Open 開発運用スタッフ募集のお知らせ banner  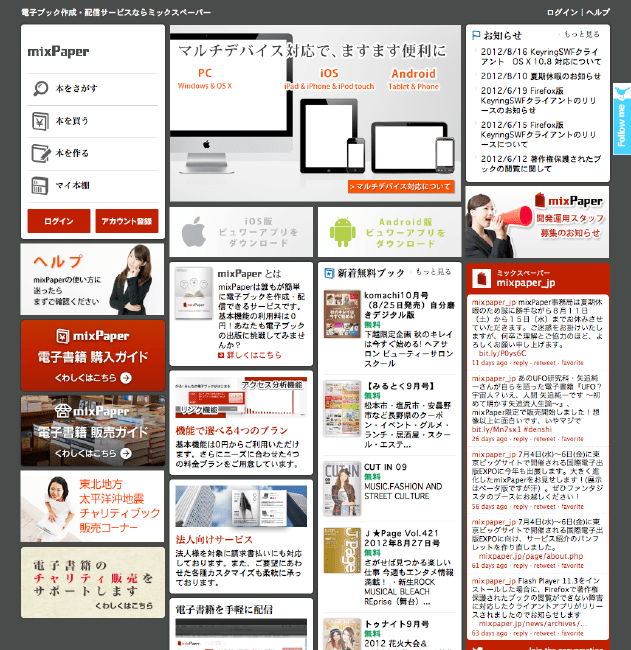[537, 222]
